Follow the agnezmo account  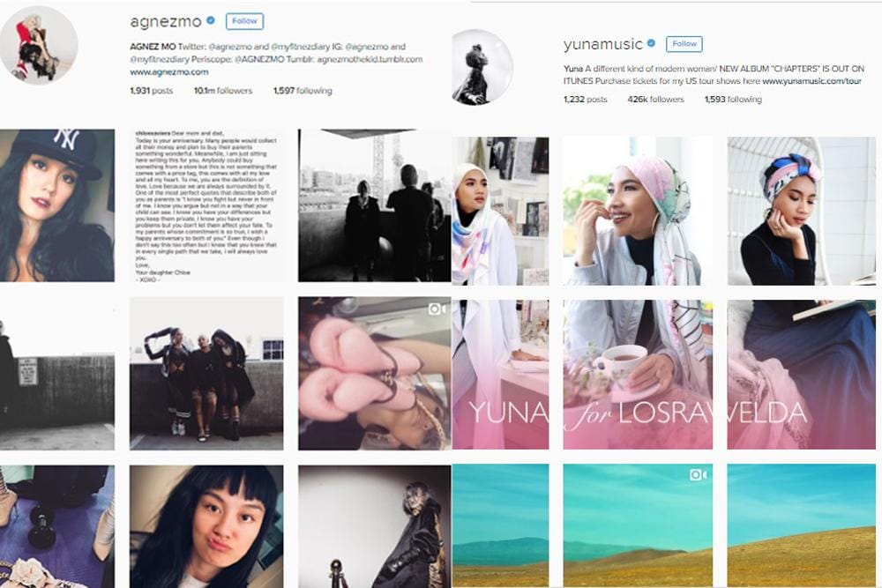coord(244,21)
